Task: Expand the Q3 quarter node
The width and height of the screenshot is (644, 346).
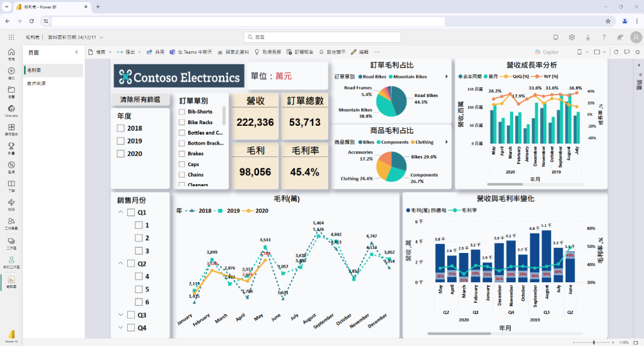Action: (x=121, y=315)
